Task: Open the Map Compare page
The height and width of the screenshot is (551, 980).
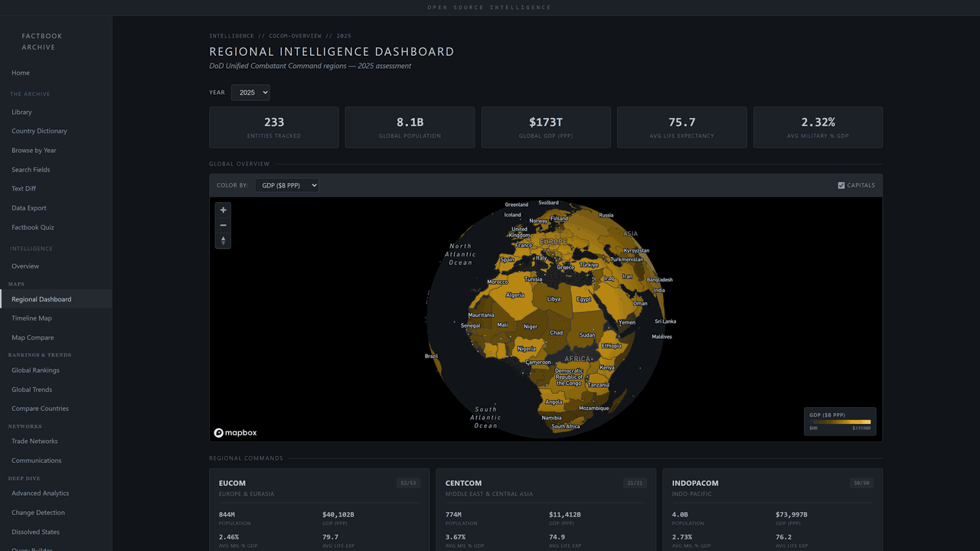Action: point(32,337)
